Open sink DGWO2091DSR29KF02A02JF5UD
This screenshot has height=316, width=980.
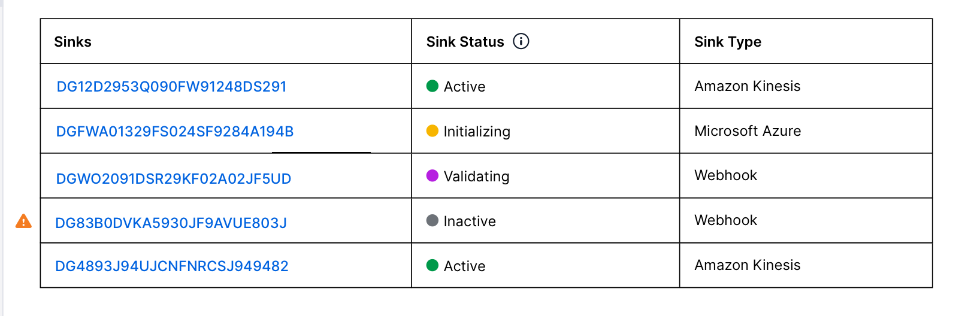click(174, 179)
